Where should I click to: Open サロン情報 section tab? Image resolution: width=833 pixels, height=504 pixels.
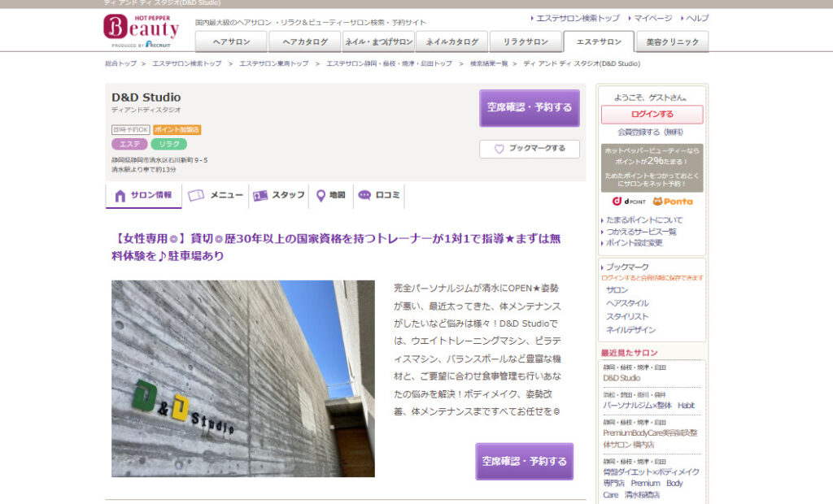click(x=143, y=196)
